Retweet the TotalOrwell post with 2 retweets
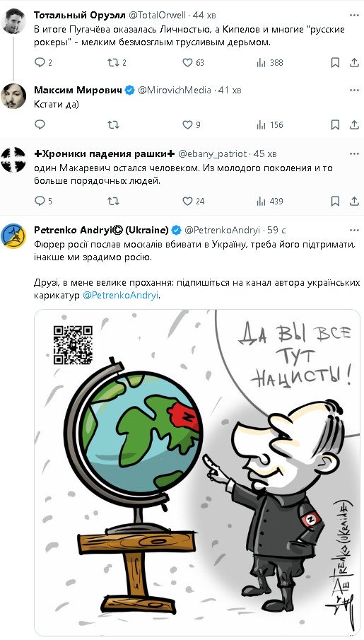The width and height of the screenshot is (364, 640). pyautogui.click(x=113, y=62)
